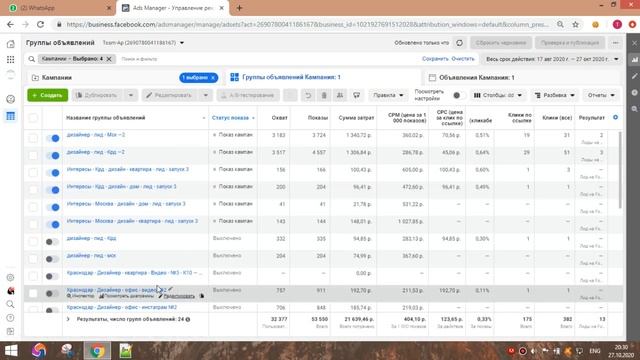This screenshot has width=640, height=360.
Task: Open the settings gear in the left sidebar
Action: point(11,278)
